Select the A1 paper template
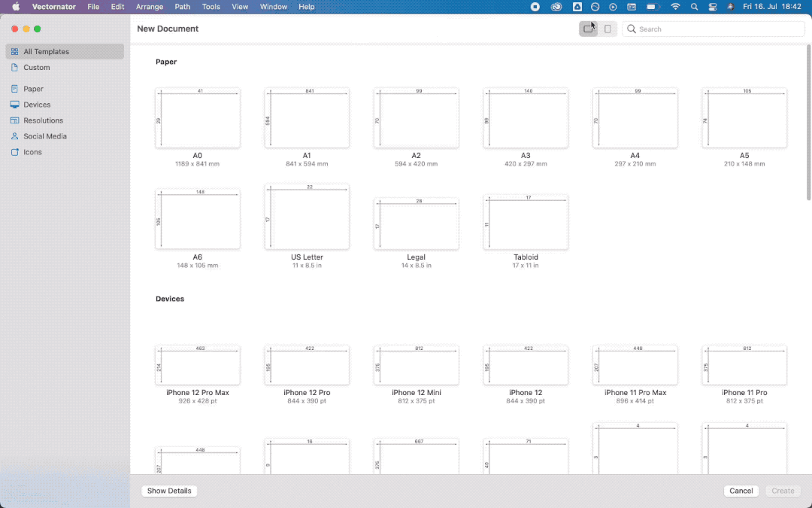812x508 pixels. click(x=307, y=118)
